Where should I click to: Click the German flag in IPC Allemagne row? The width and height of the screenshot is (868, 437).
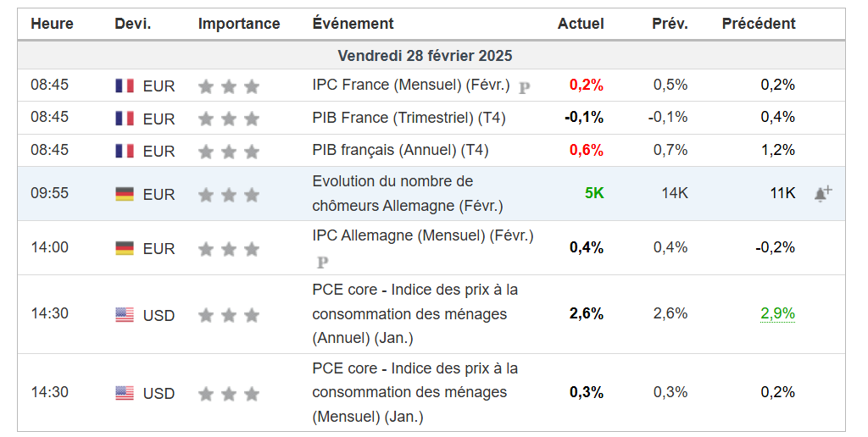tap(125, 248)
